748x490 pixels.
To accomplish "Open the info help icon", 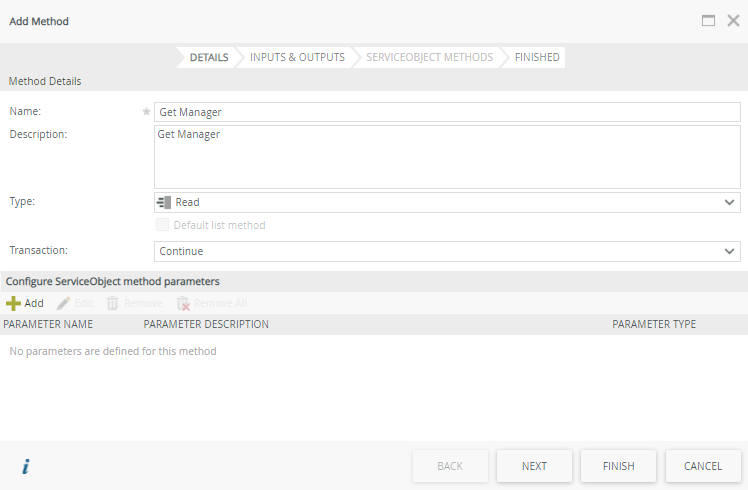I will (x=26, y=466).
